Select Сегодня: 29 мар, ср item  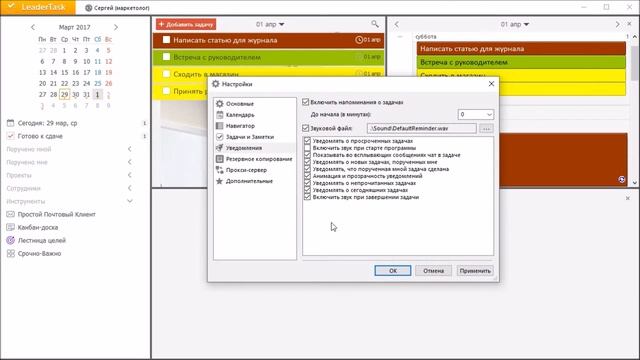coord(47,123)
